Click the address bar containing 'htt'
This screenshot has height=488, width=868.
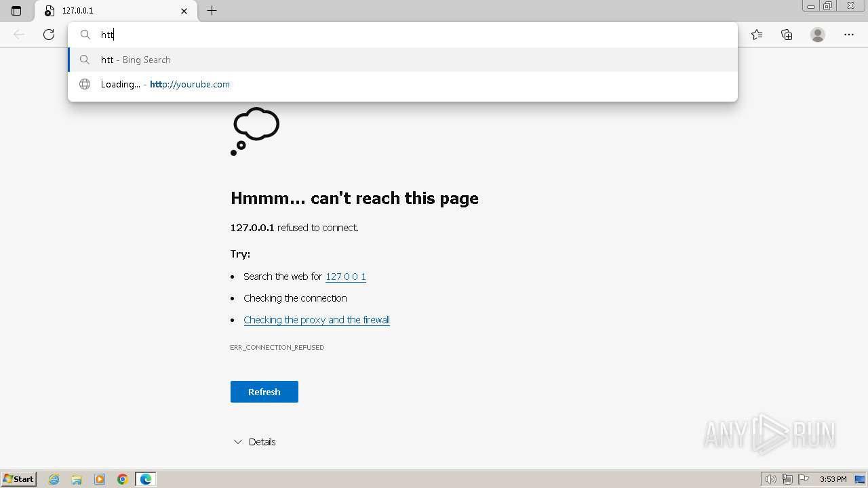click(403, 35)
